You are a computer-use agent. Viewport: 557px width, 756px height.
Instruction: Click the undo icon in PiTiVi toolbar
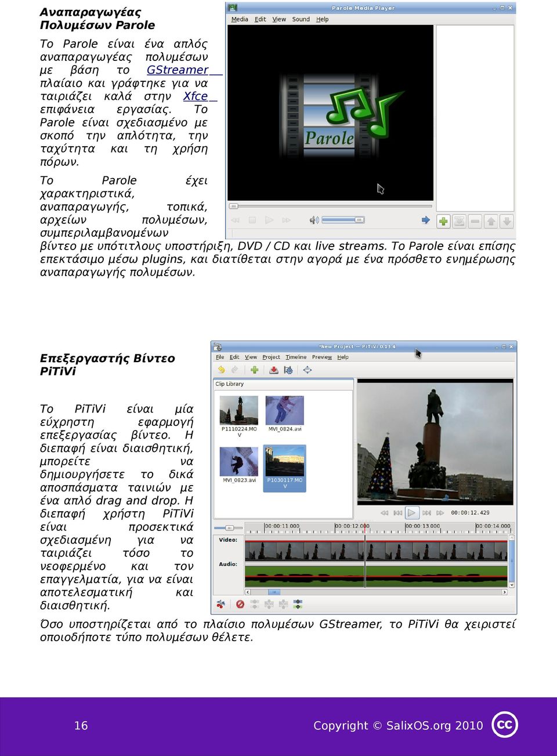click(221, 370)
